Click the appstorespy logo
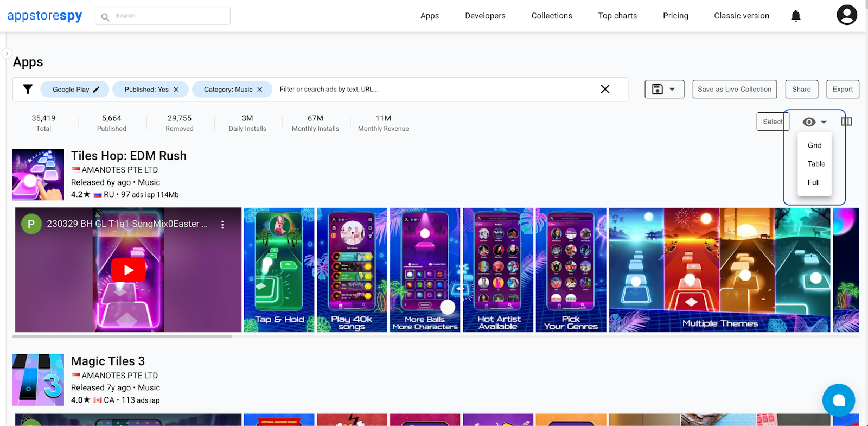868x426 pixels. [x=44, y=16]
